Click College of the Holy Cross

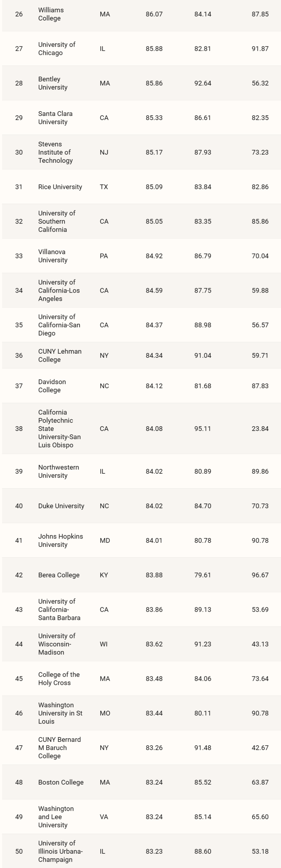tap(59, 678)
